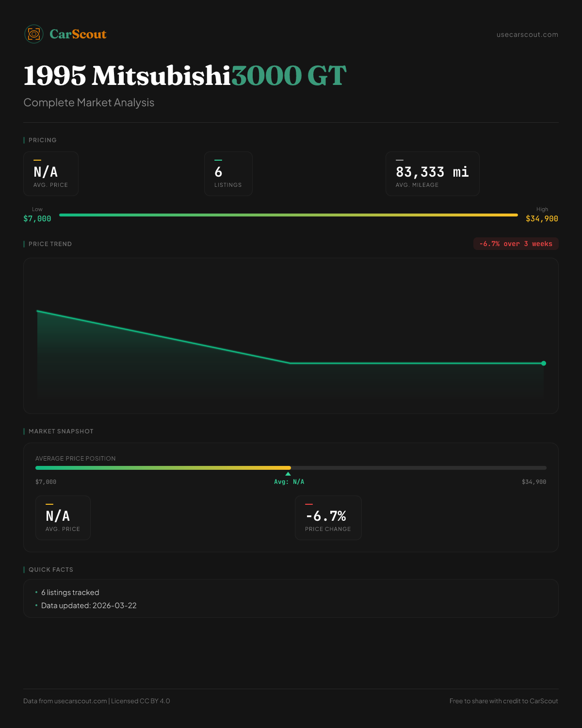Click the 83,333 mi Avg. Mileage card
The width and height of the screenshot is (582, 728).
432,174
